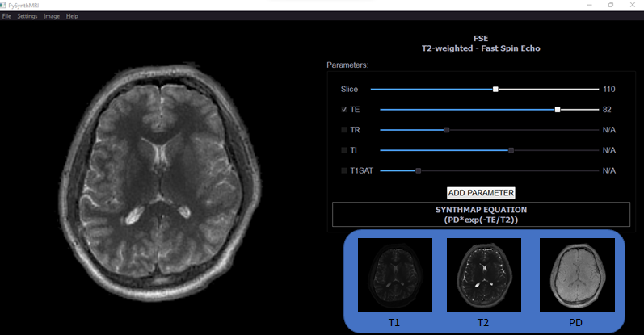Select the T2 map thumbnail
This screenshot has width=644, height=335.
click(483, 275)
